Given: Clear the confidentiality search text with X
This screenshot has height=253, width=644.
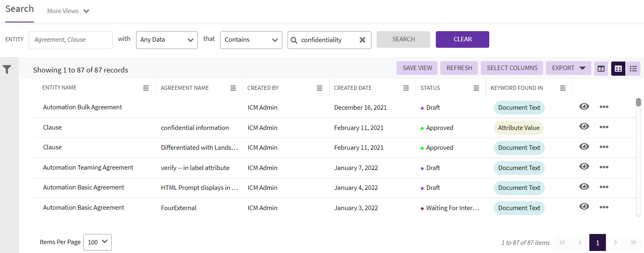Looking at the screenshot, I should [x=362, y=40].
